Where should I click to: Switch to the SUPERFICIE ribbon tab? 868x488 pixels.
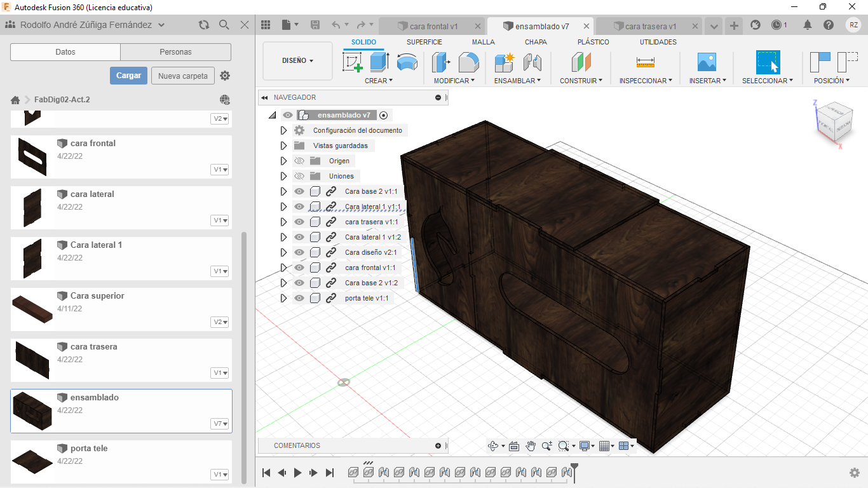pyautogui.click(x=424, y=42)
